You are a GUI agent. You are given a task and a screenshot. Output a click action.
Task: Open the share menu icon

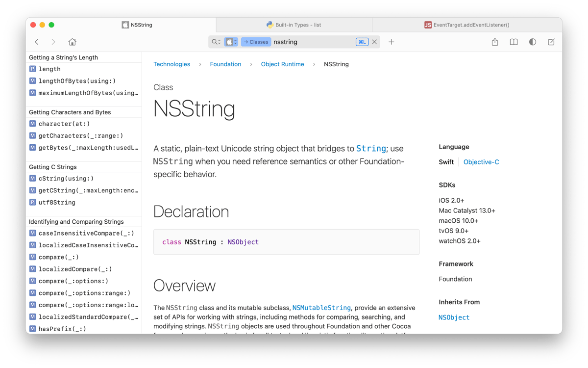click(495, 42)
